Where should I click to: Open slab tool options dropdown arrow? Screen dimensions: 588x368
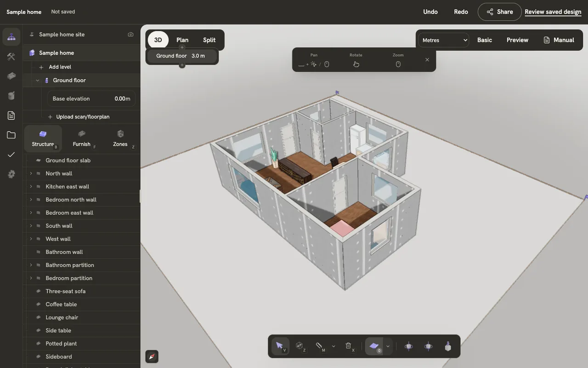[388, 346]
